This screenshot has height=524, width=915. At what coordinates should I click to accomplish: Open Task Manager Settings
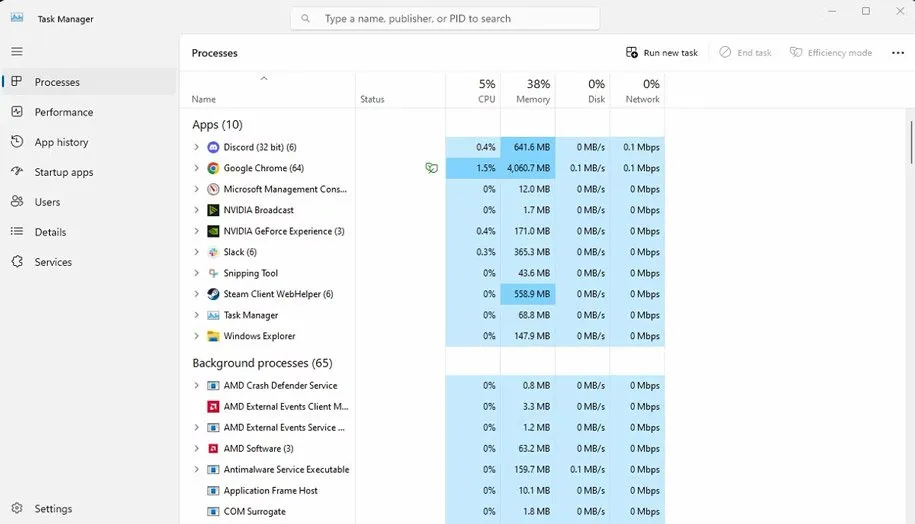pyautogui.click(x=52, y=508)
